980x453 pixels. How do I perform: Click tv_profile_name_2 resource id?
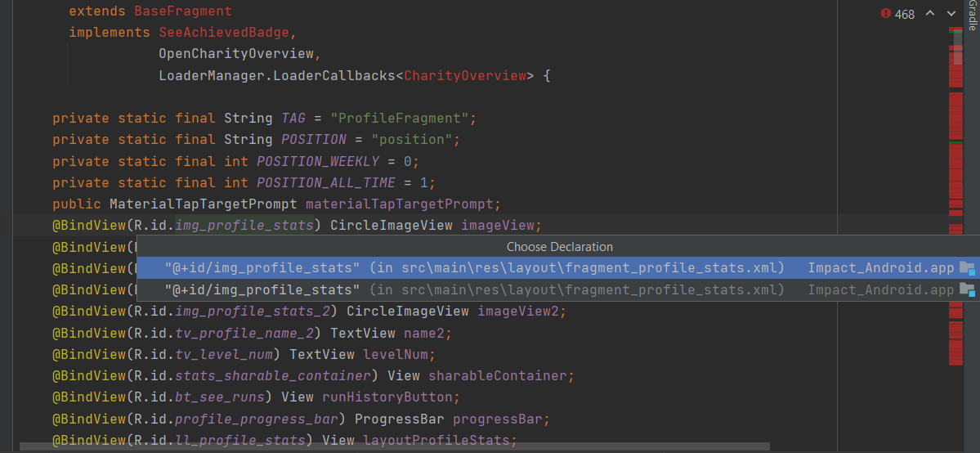tap(244, 332)
